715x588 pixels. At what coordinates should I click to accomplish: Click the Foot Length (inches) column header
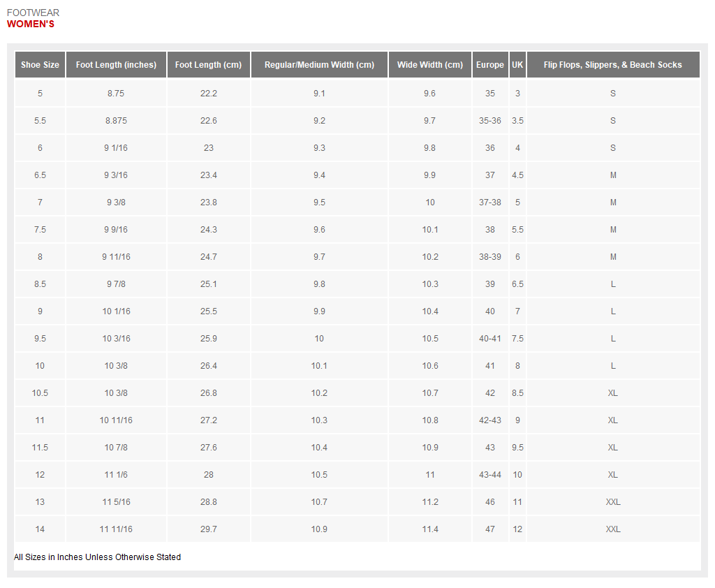pos(116,65)
